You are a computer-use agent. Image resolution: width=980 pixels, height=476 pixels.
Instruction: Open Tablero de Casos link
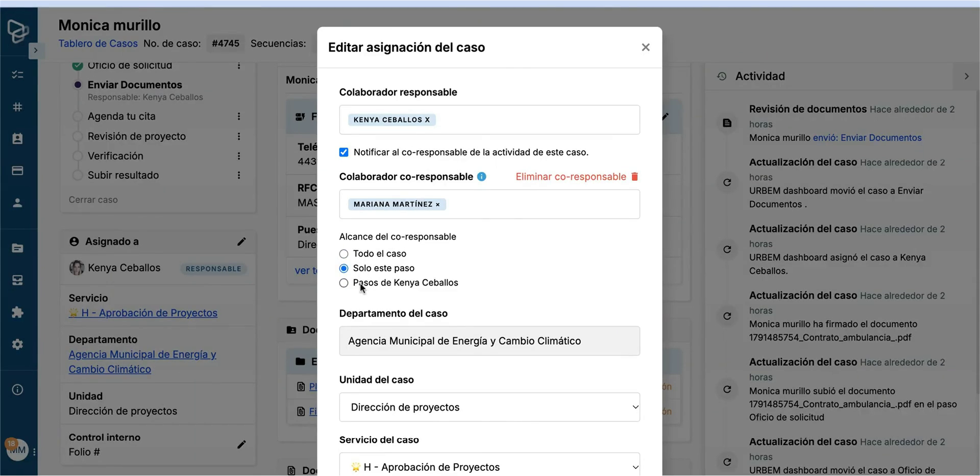(98, 43)
